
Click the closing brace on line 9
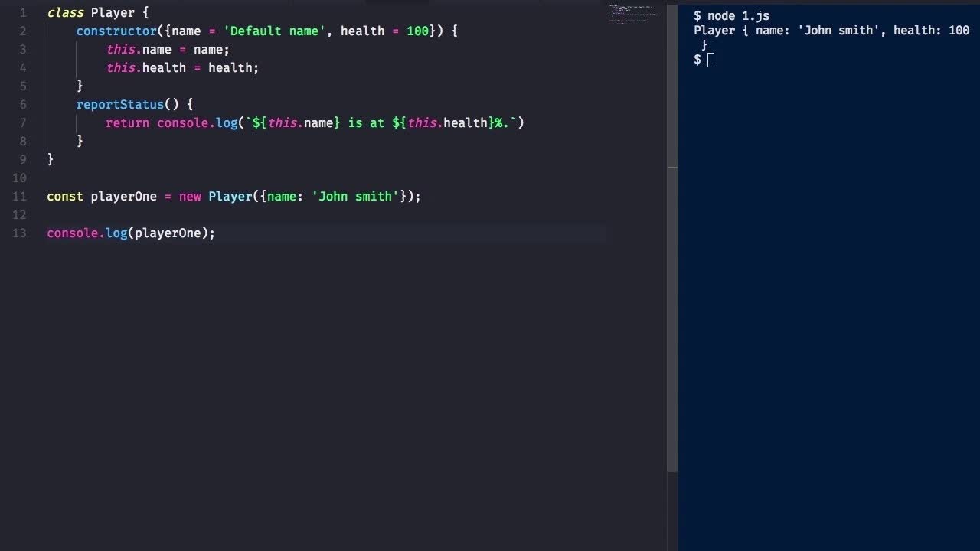[51, 159]
